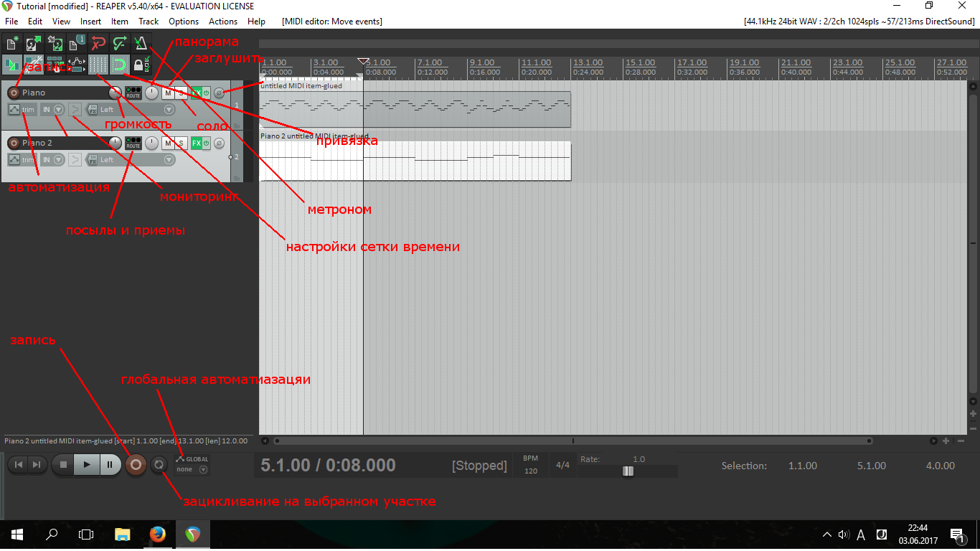Arm record on Piano 2 track
Viewport: 980px width, 551px height.
coord(14,143)
